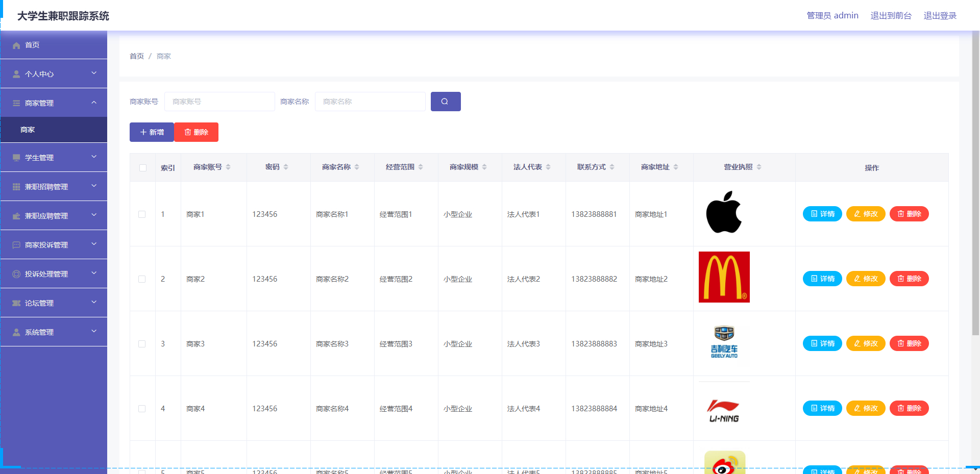Collapse the 商家管理 menu chevron
980x474 pixels.
[x=94, y=103]
